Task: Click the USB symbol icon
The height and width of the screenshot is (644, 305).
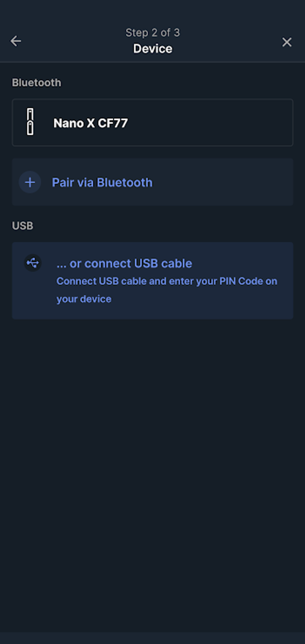Action: tap(33, 263)
